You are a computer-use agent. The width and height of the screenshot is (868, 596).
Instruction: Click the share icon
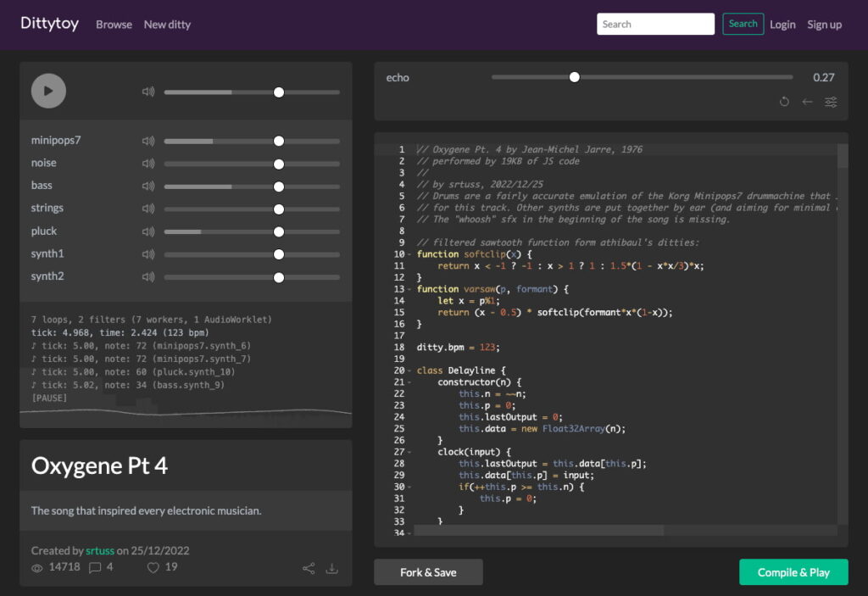click(x=309, y=568)
